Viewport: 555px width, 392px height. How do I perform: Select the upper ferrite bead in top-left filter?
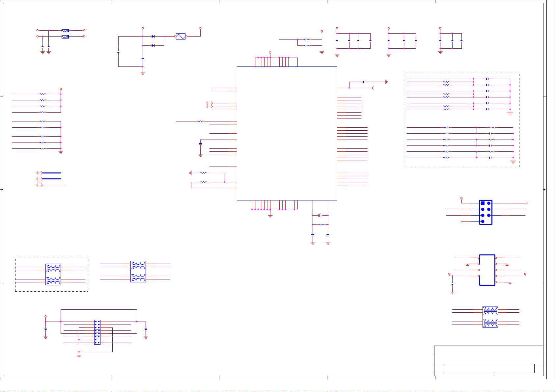point(65,31)
